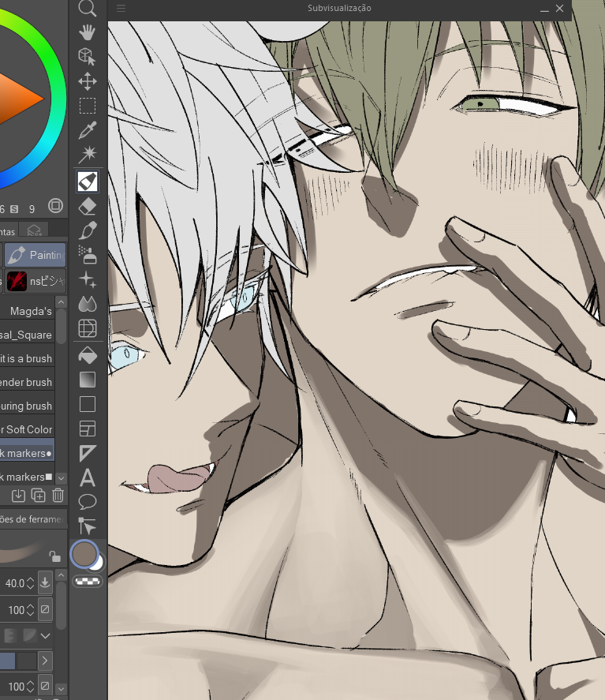This screenshot has height=700, width=605.
Task: Select the 'uring brush' sub tool
Action: 28,406
